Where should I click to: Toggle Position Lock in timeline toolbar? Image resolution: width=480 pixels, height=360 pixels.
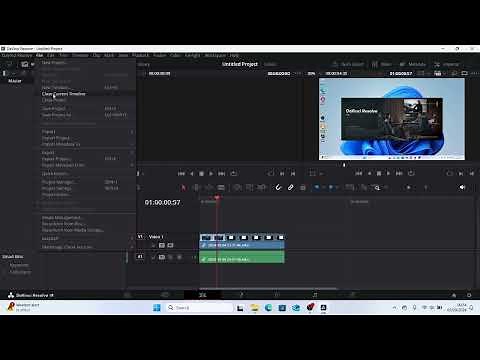[x=303, y=188]
